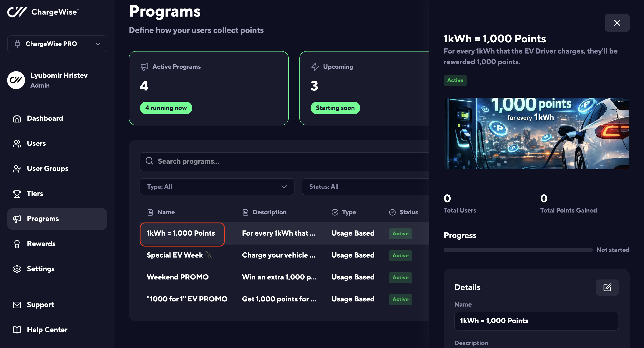This screenshot has height=348, width=644.
Task: Open the Users page in sidebar
Action: (x=36, y=144)
